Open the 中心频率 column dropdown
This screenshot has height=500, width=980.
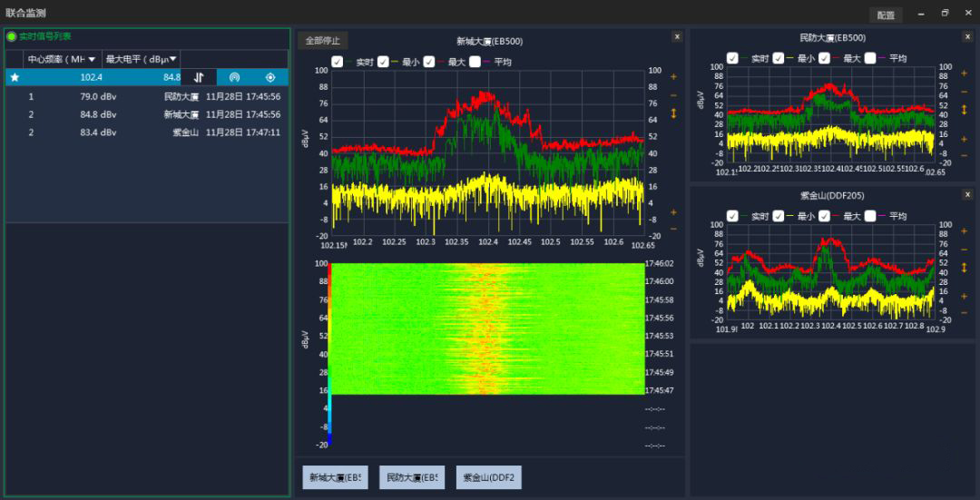[x=92, y=59]
